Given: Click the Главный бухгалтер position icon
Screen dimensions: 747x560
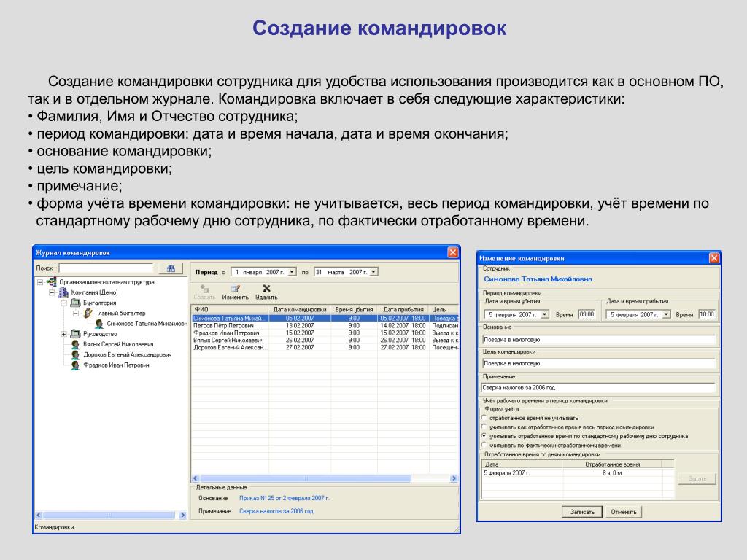Looking at the screenshot, I should (x=88, y=314).
